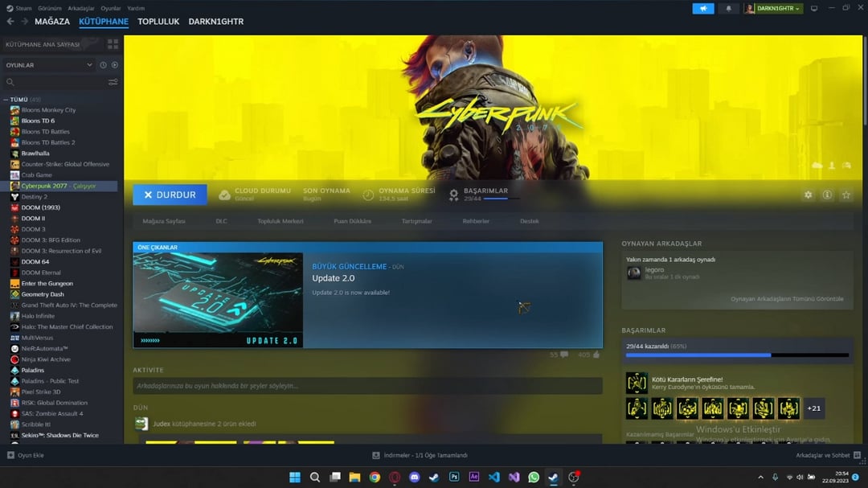Screen dimensions: 868x488
Task: Open Google Chrome from taskbar
Action: [375, 477]
